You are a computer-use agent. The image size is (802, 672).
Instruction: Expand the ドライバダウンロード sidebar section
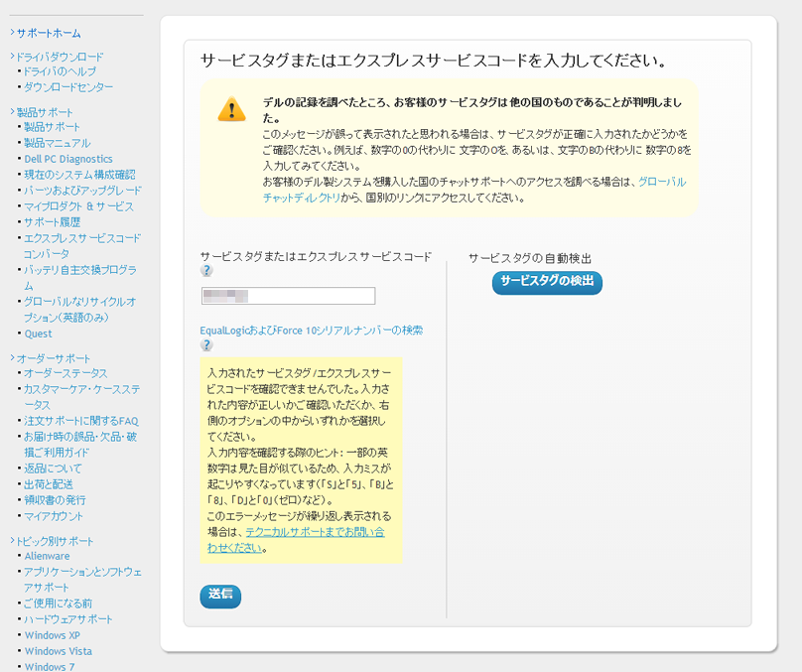pyautogui.click(x=60, y=57)
